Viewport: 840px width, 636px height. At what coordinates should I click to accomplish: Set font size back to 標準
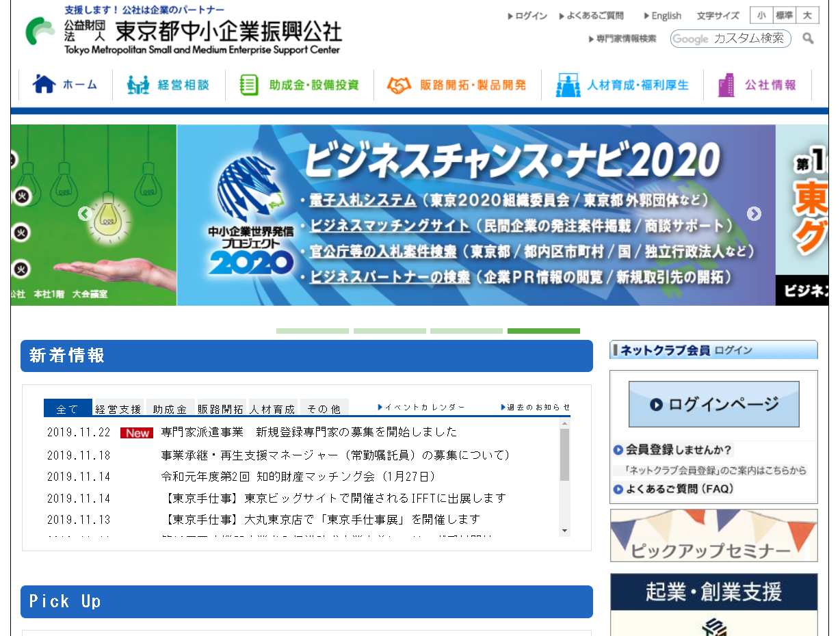point(786,14)
